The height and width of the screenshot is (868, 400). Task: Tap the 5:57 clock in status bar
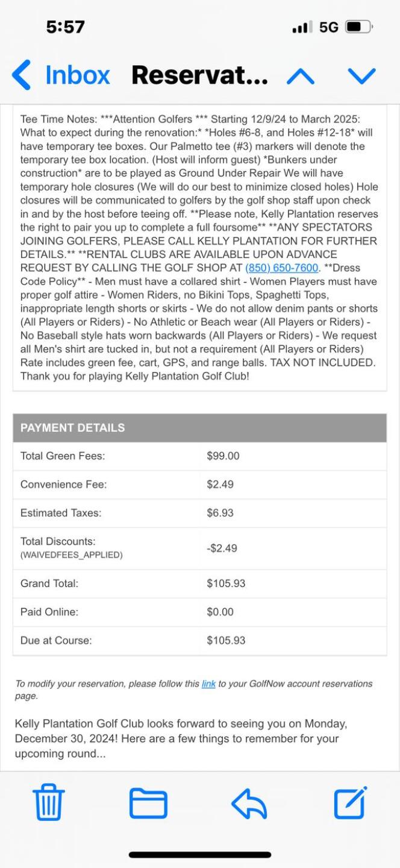[x=65, y=27]
